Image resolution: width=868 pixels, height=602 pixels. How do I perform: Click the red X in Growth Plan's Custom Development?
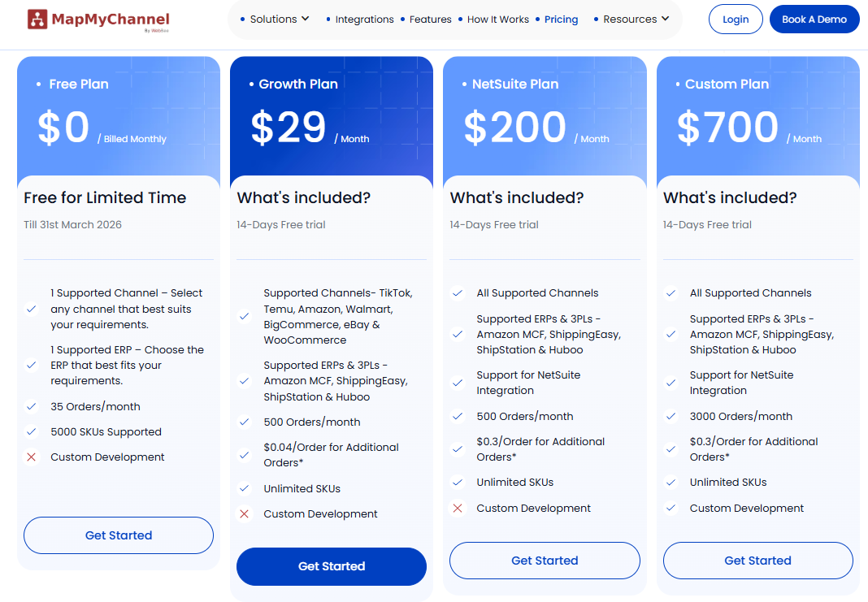point(245,514)
